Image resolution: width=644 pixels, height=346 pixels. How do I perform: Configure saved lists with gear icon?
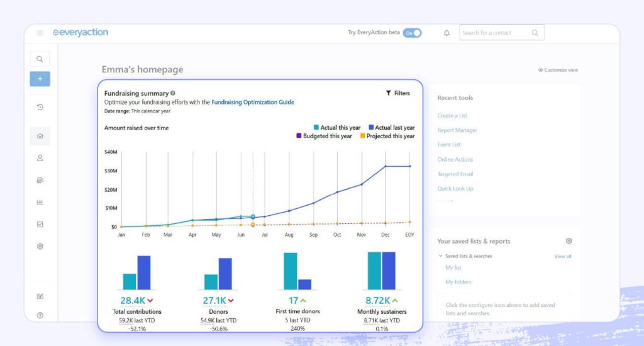pos(569,241)
